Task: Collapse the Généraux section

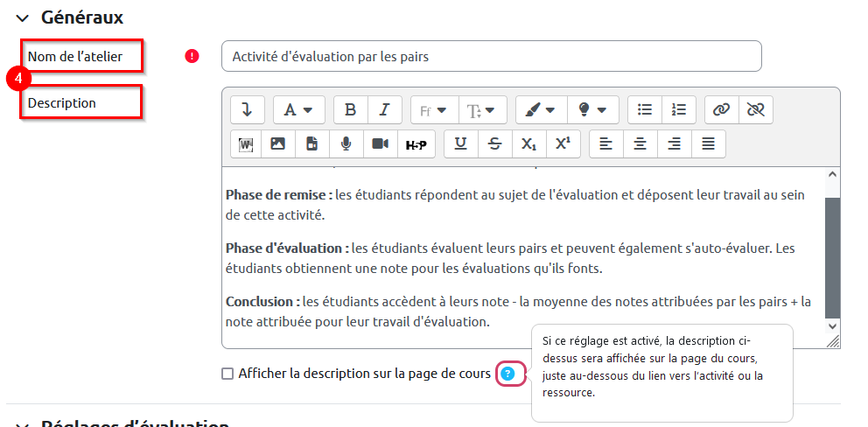Action: (x=22, y=17)
